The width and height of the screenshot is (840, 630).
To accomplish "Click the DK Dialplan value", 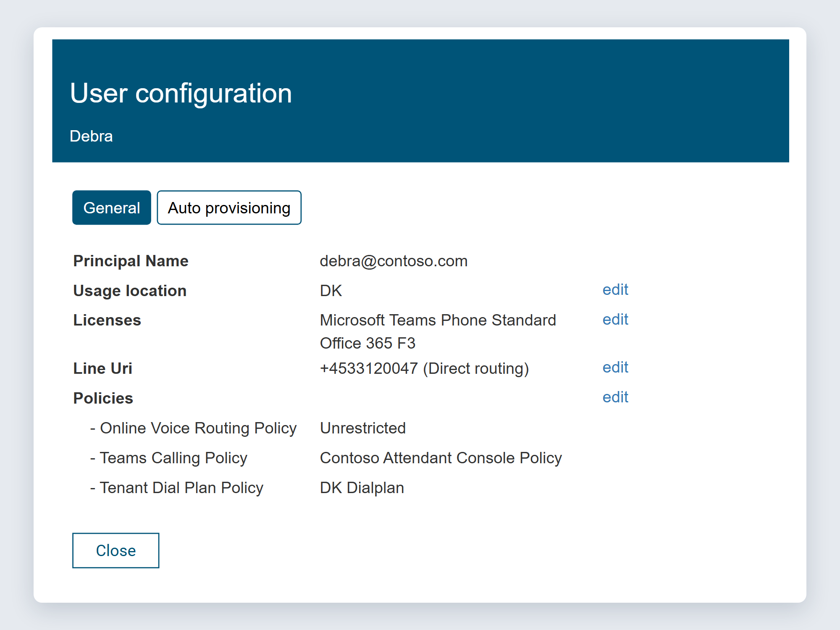I will coord(362,488).
